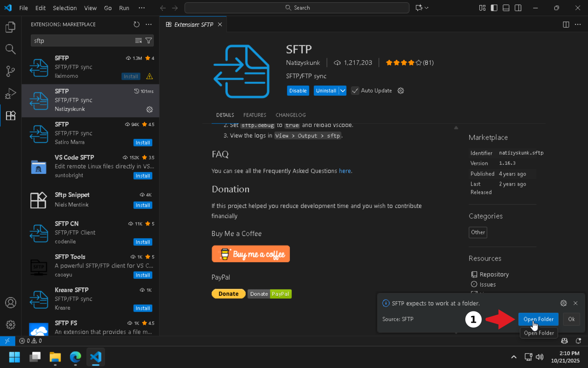Image resolution: width=588 pixels, height=368 pixels.
Task: Refresh the extensions marketplace list
Action: (x=136, y=24)
